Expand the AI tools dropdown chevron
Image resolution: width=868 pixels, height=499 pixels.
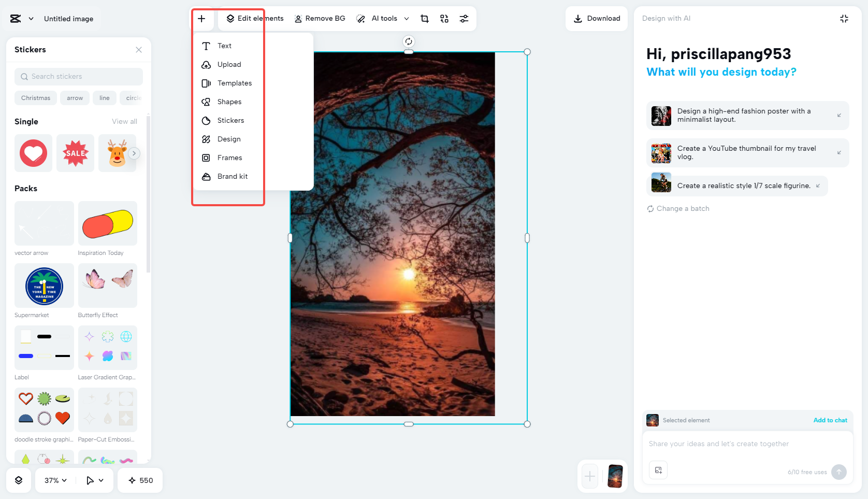pyautogui.click(x=407, y=19)
